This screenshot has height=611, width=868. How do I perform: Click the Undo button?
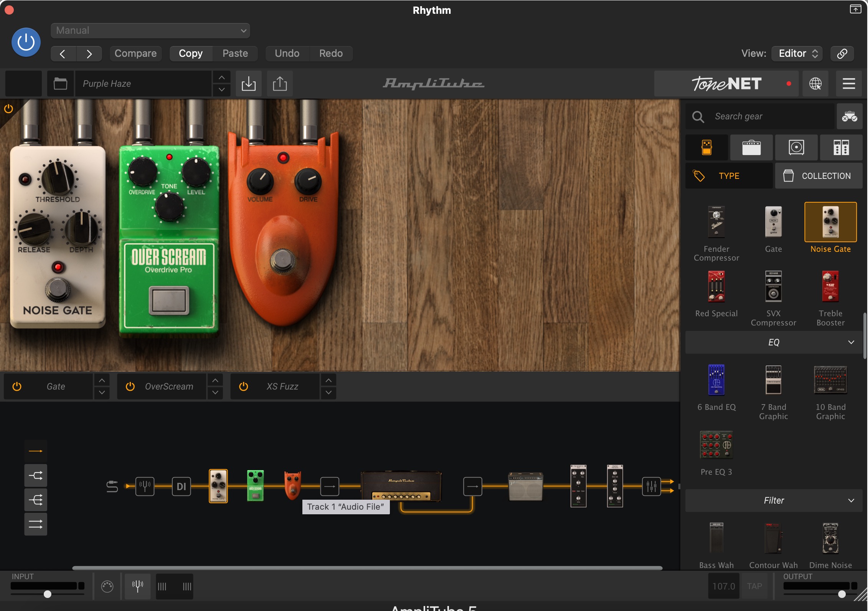(287, 54)
